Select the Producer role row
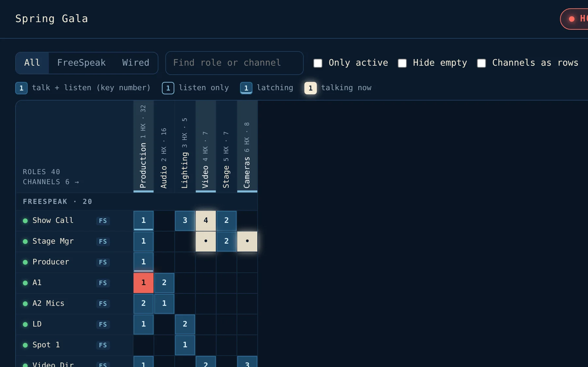Image resolution: width=588 pixels, height=367 pixels. pyautogui.click(x=74, y=262)
